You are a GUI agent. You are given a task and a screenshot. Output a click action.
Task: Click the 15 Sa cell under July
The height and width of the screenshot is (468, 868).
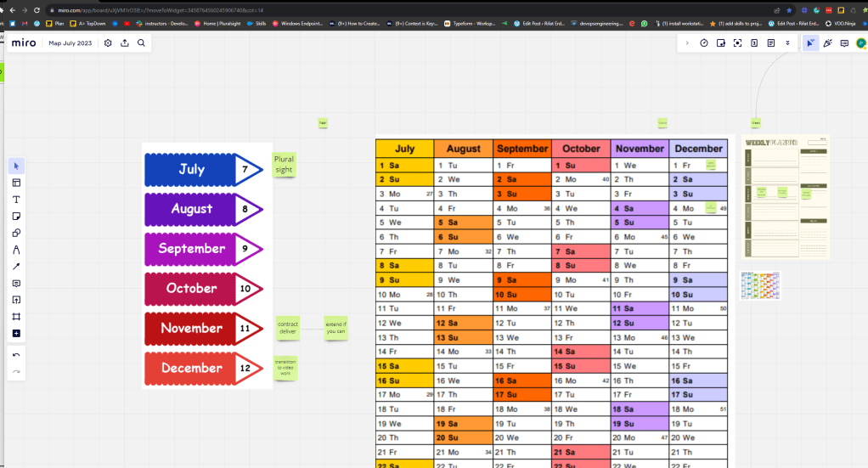(404, 366)
